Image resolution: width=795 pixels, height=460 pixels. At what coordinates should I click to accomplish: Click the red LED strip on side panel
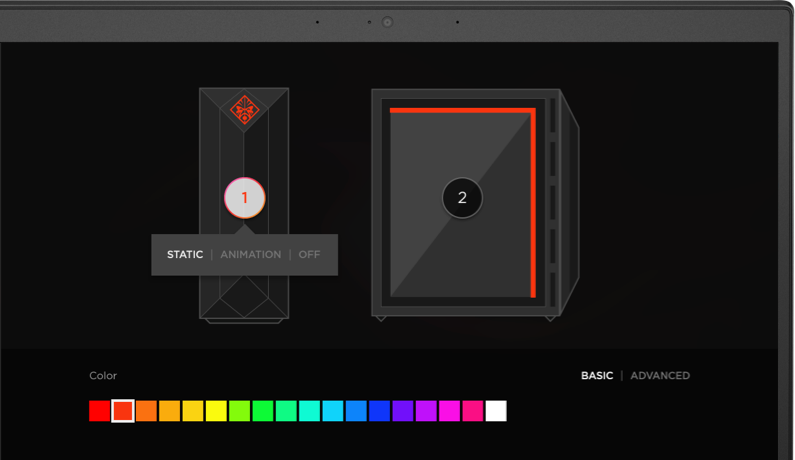533,203
